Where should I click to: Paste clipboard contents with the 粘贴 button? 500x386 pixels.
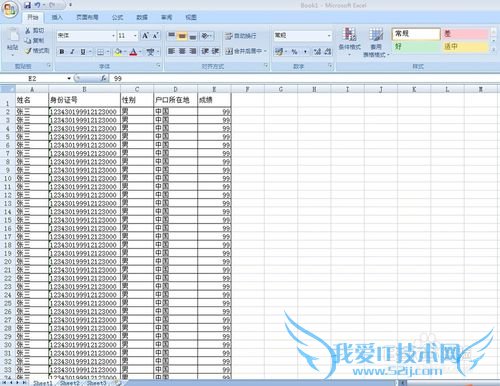[12, 42]
